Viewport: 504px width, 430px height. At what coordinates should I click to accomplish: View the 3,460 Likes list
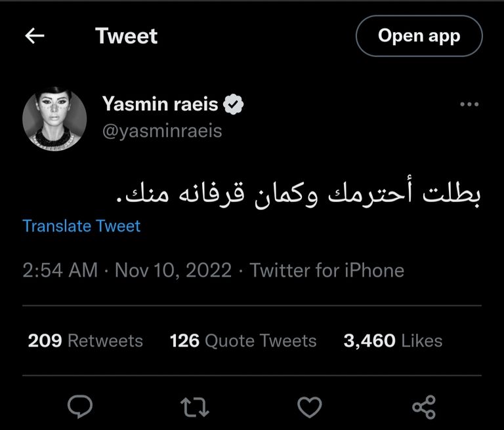pos(392,341)
